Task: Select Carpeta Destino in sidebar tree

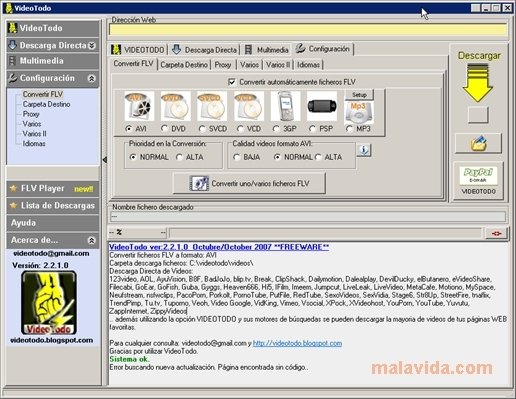Action: point(46,104)
